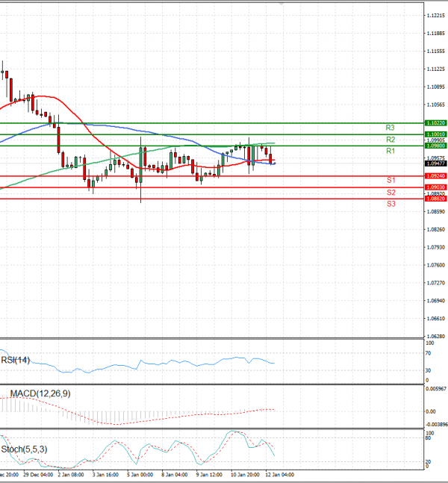Click the 5 Jan 00:00 time label
The image size is (448, 483).
pos(140,475)
